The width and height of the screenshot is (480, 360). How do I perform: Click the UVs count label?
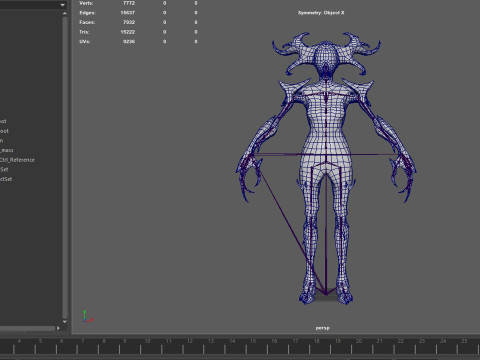85,42
